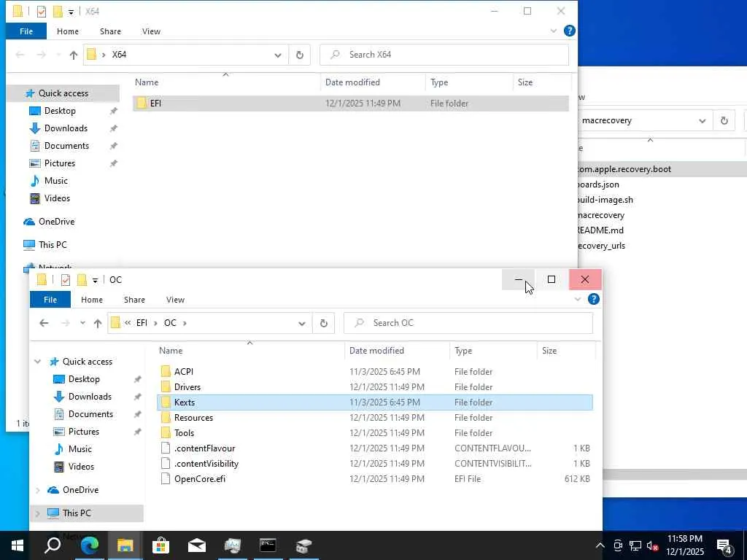Select the EFI folder in X64 window

(x=351, y=104)
